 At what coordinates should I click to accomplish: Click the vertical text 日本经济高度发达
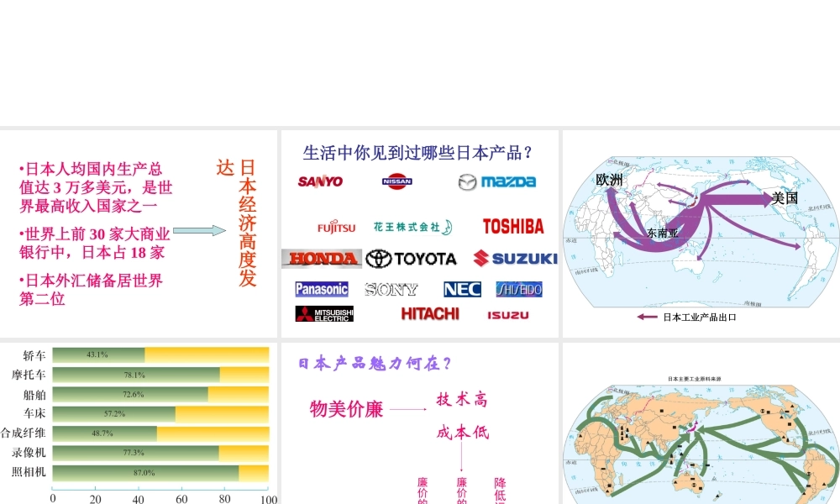[238, 223]
